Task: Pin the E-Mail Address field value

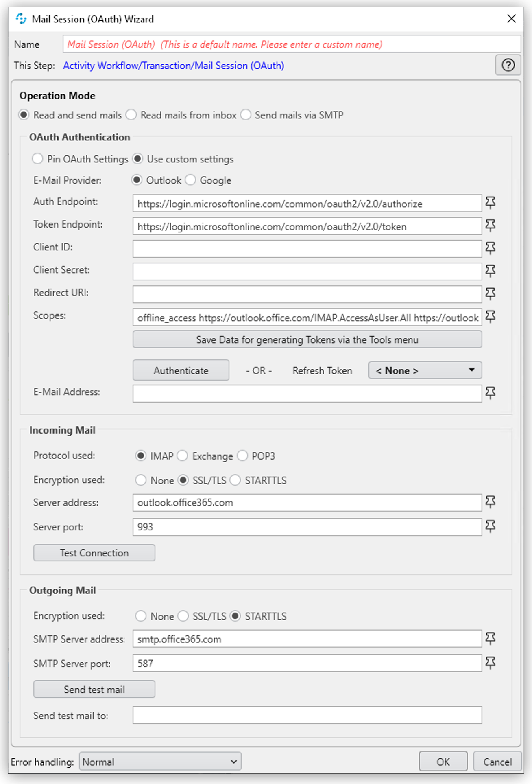Action: pos(491,393)
